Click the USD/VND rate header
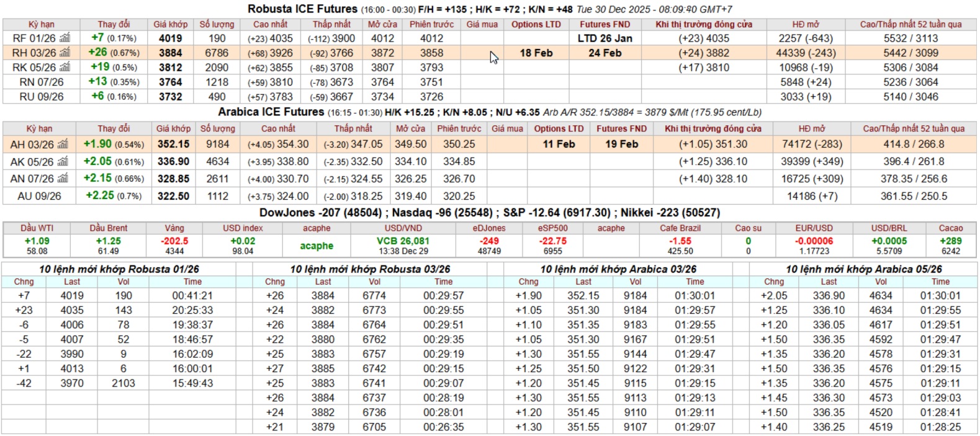 point(403,228)
